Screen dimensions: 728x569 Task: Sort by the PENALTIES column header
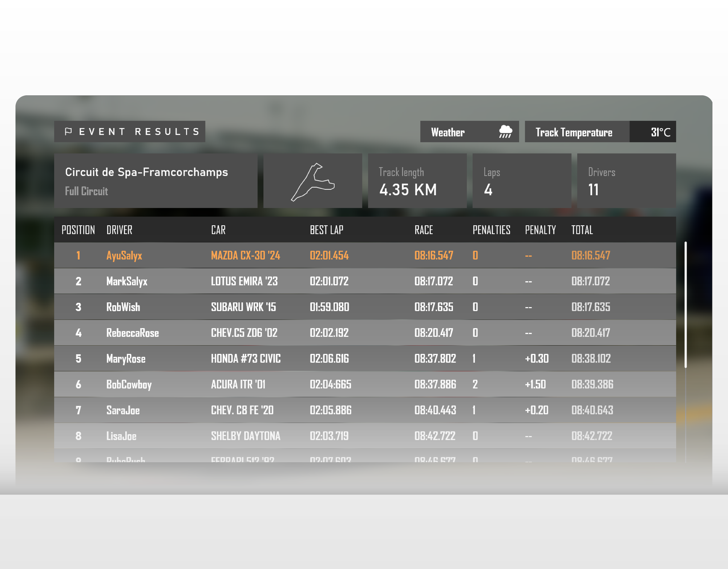(x=492, y=230)
